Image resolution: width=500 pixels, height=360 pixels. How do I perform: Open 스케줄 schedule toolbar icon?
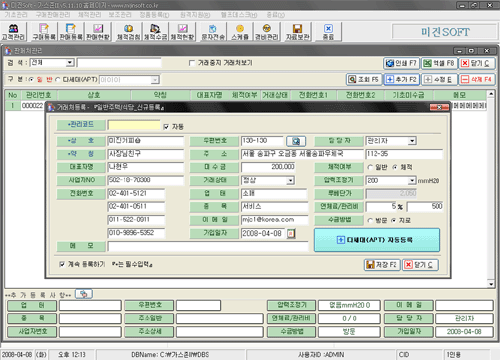point(240,32)
